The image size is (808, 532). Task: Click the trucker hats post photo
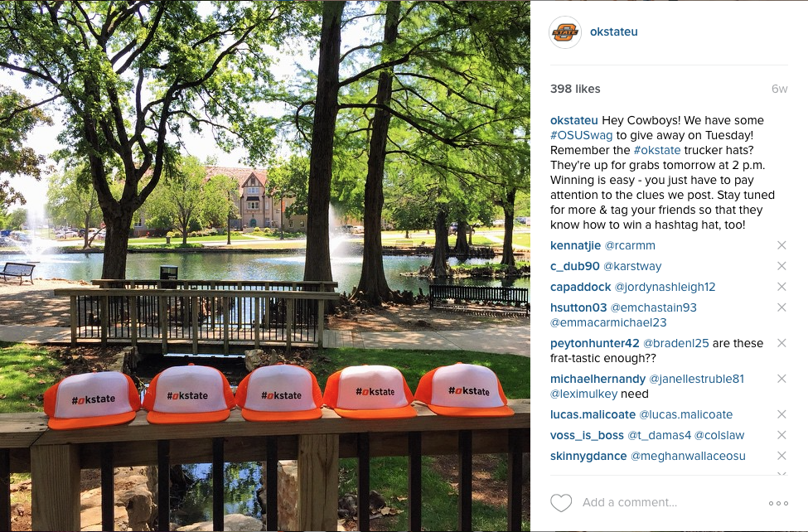(x=265, y=266)
